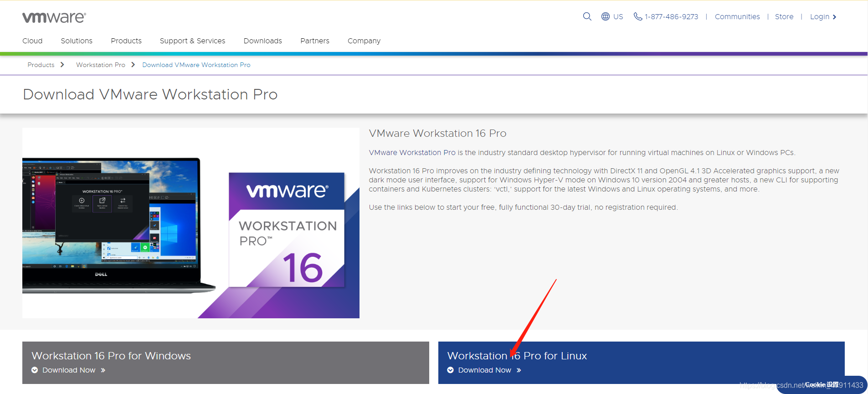Click Download VMware Workstation Pro breadcrumb
The height and width of the screenshot is (394, 868).
196,65
